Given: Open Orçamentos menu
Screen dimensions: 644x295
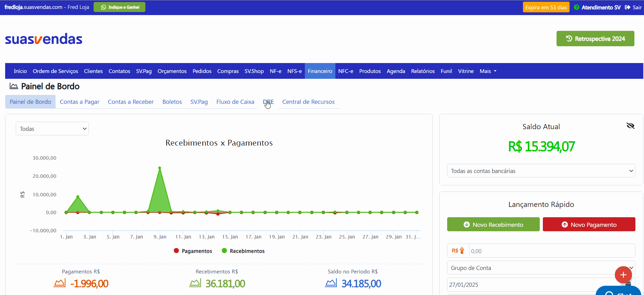Looking at the screenshot, I should 172,71.
